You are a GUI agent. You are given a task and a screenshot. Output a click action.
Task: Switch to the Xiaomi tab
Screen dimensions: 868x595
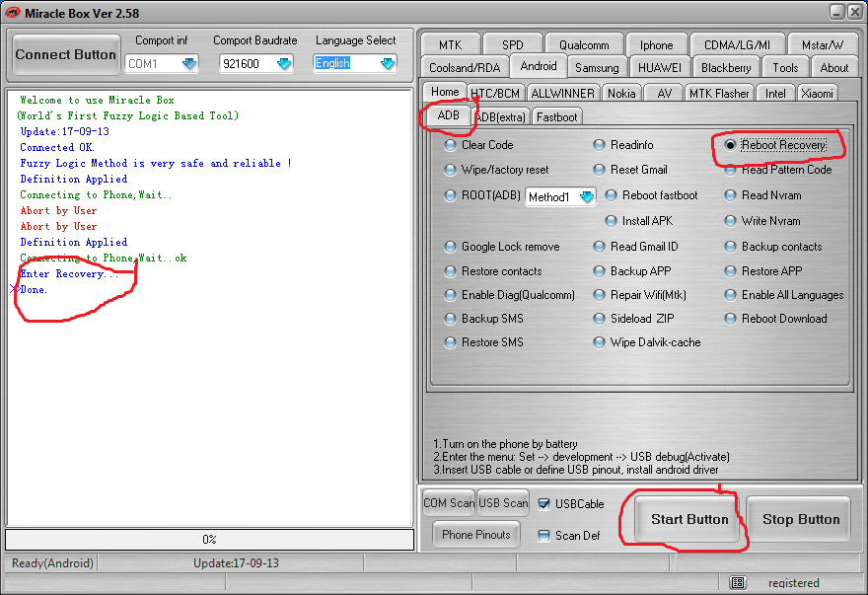817,93
